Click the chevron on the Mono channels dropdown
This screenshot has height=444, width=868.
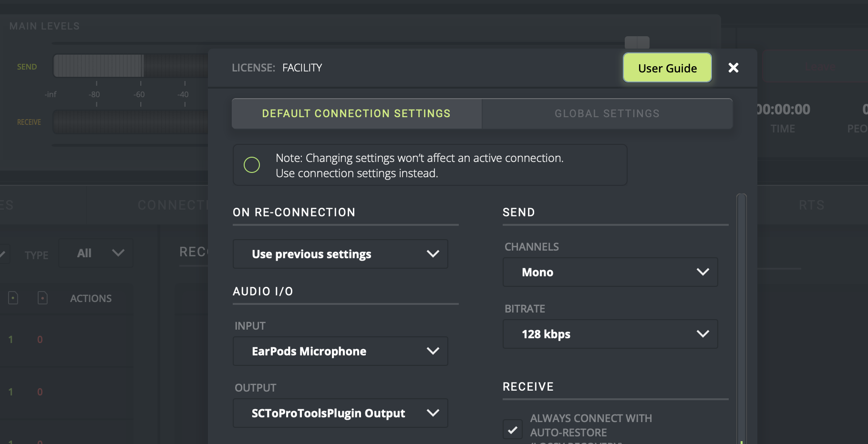pyautogui.click(x=703, y=272)
